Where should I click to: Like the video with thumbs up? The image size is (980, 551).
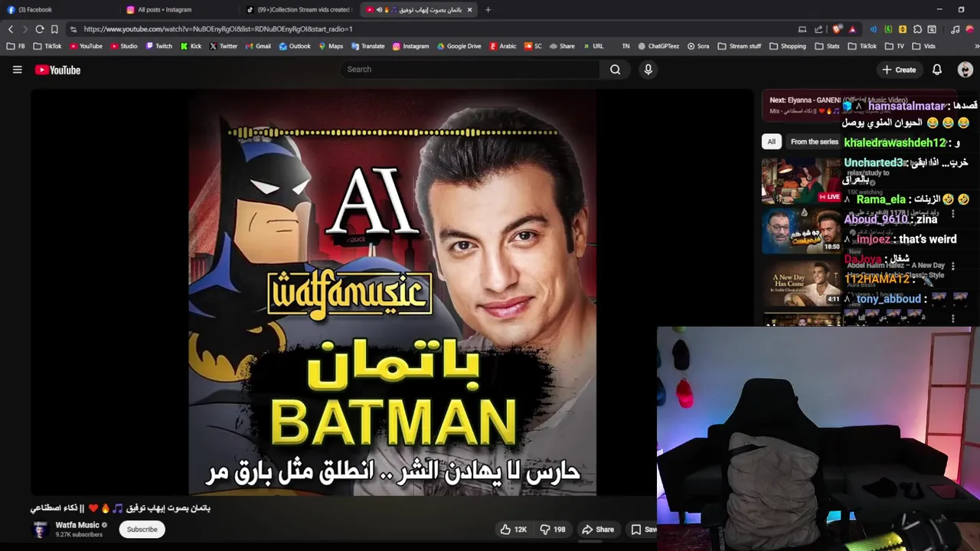pyautogui.click(x=513, y=530)
